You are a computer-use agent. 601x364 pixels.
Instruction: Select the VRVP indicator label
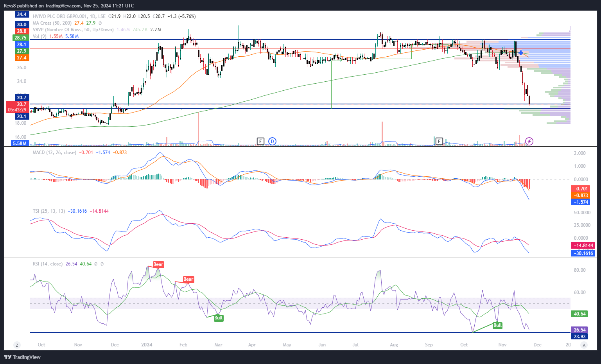coord(73,30)
